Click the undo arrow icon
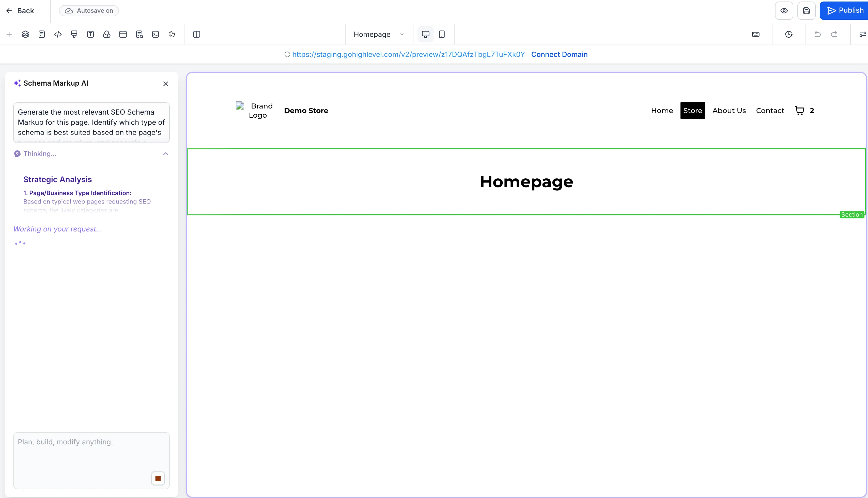 tap(817, 34)
